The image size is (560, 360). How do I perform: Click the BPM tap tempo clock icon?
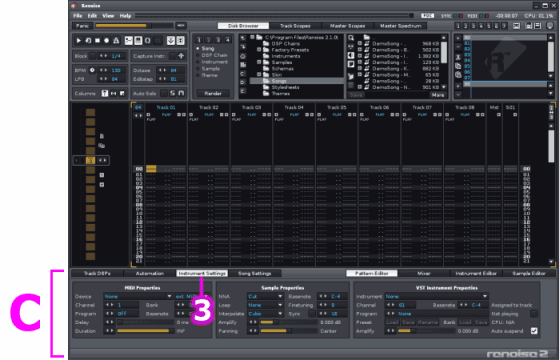coord(92,70)
